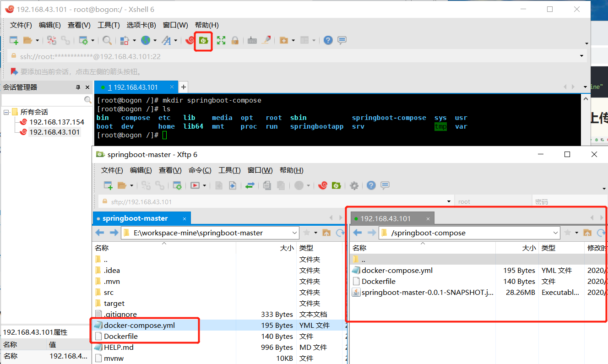Toggle Xshell full screen icon
The height and width of the screenshot is (364, 608).
tap(221, 40)
